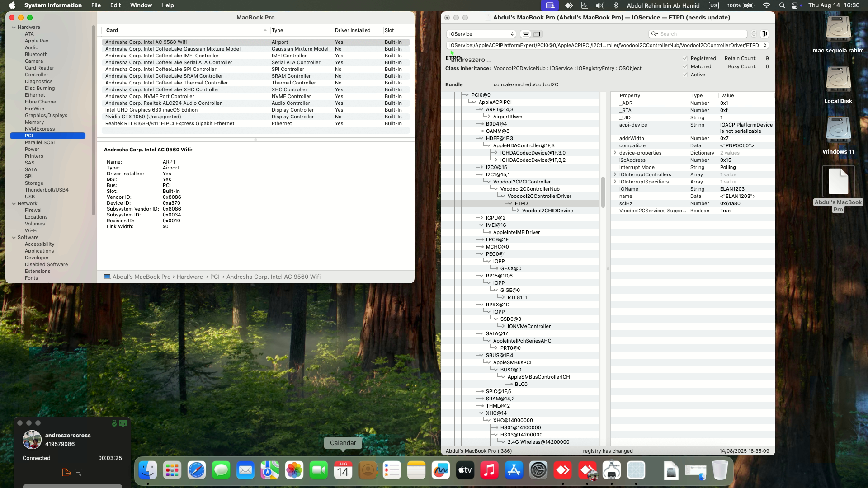Click the Property column header
The width and height of the screenshot is (868, 488).
point(650,95)
